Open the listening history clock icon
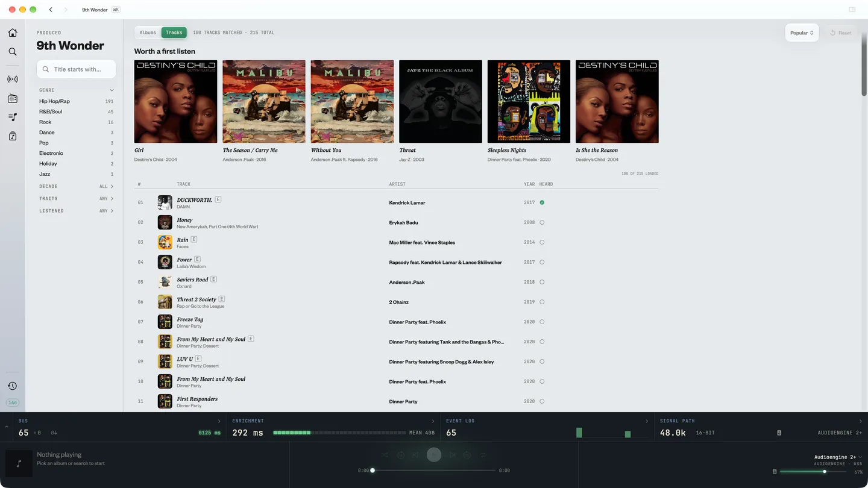 [13, 386]
